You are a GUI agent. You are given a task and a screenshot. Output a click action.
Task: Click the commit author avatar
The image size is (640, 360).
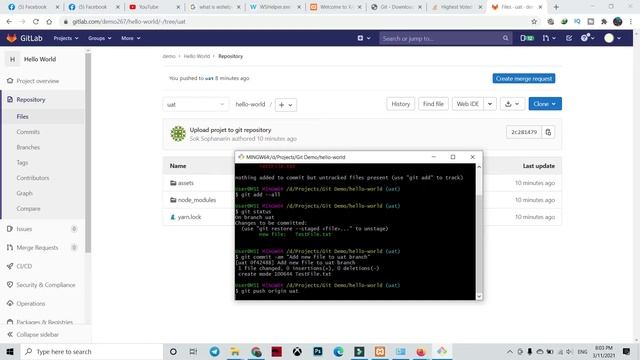pos(178,134)
